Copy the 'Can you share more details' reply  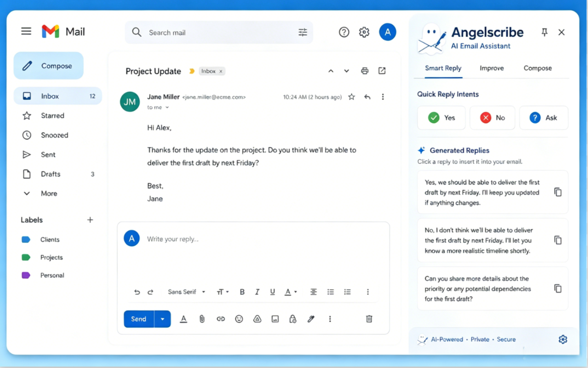coord(558,288)
